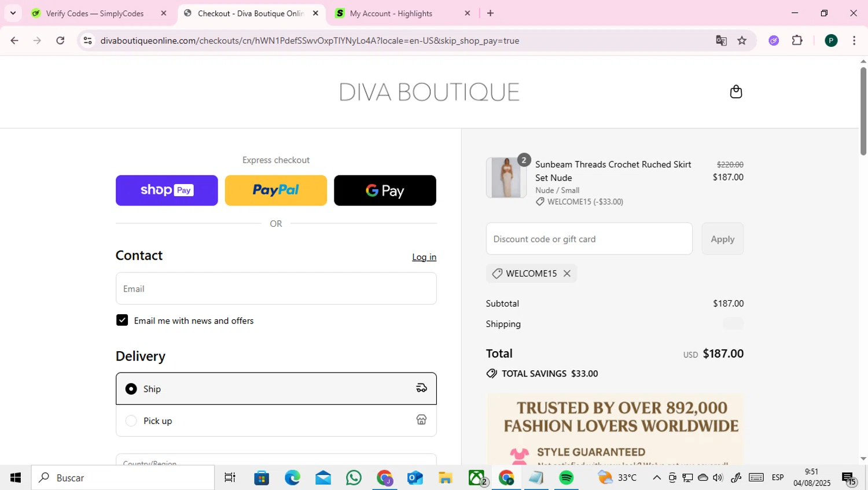Open Spotify from taskbar
Viewport: 868px width, 490px height.
click(567, 478)
